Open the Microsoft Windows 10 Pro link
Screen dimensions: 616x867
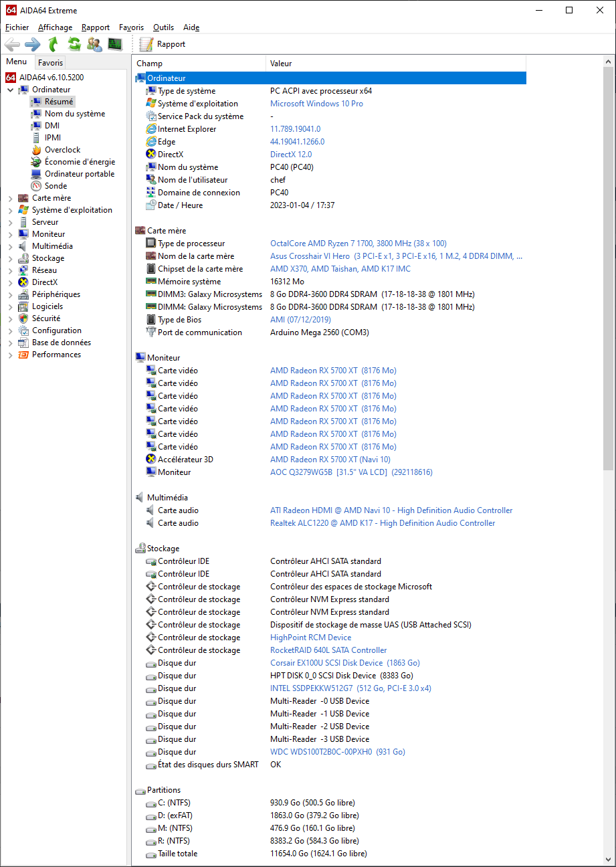point(316,104)
